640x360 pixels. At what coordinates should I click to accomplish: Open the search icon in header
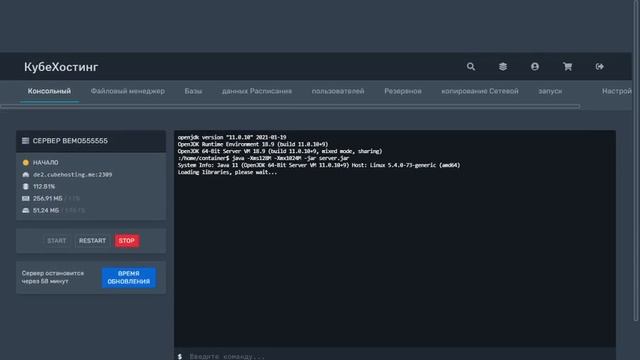click(471, 67)
